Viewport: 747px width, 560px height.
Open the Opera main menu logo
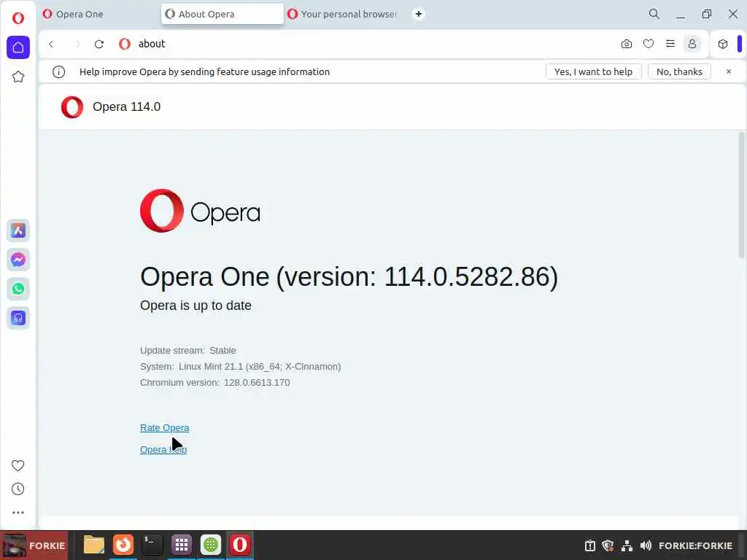tap(18, 17)
